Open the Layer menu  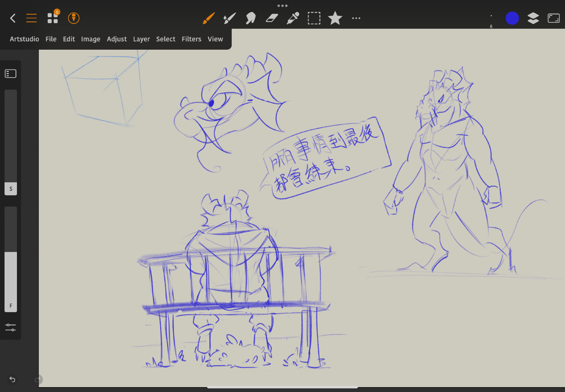pos(141,39)
